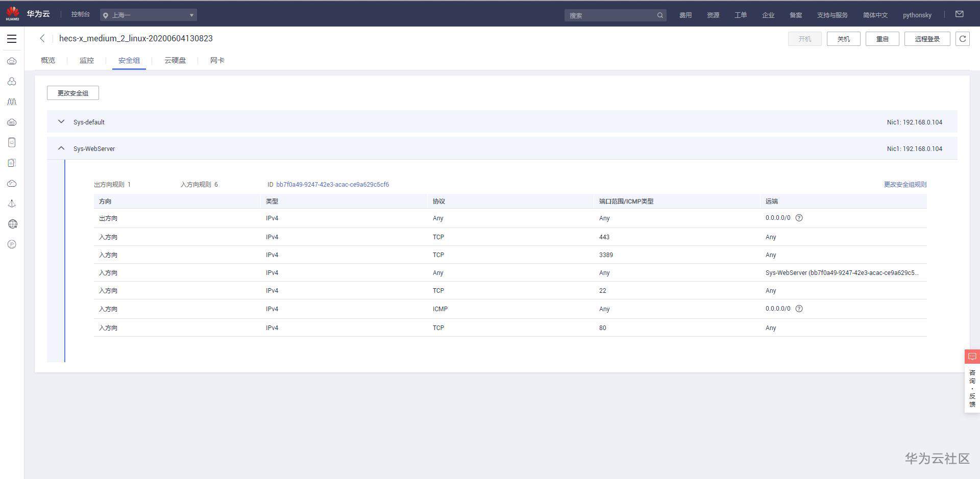Click the globe sidebar icon

tap(12, 224)
